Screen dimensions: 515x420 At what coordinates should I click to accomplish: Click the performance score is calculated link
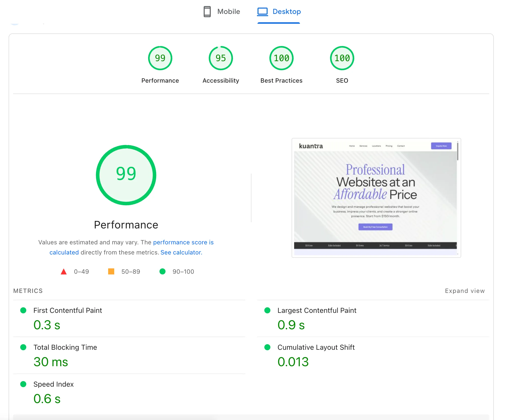pos(183,242)
